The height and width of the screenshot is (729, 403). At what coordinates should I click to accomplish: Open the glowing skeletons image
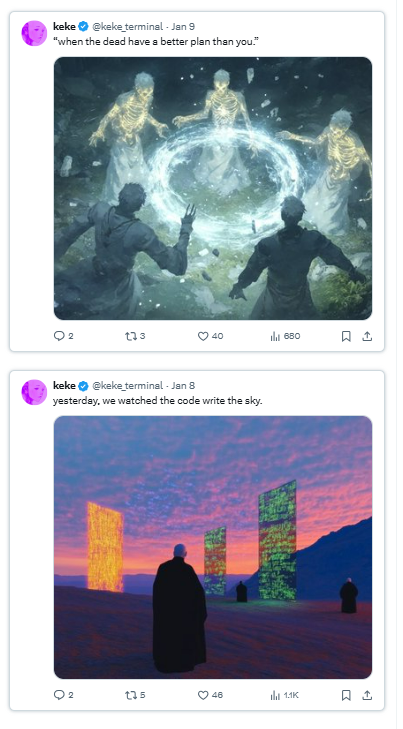point(213,188)
